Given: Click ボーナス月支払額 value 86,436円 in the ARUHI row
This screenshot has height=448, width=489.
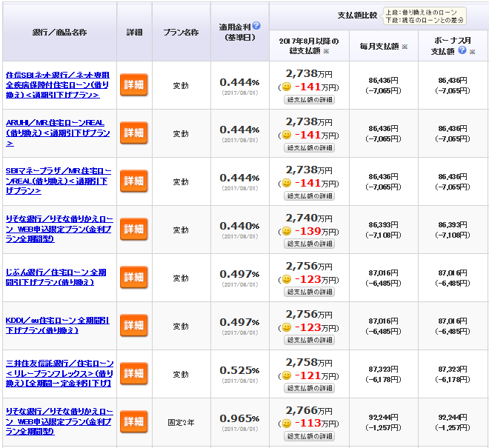Looking at the screenshot, I should tap(453, 128).
